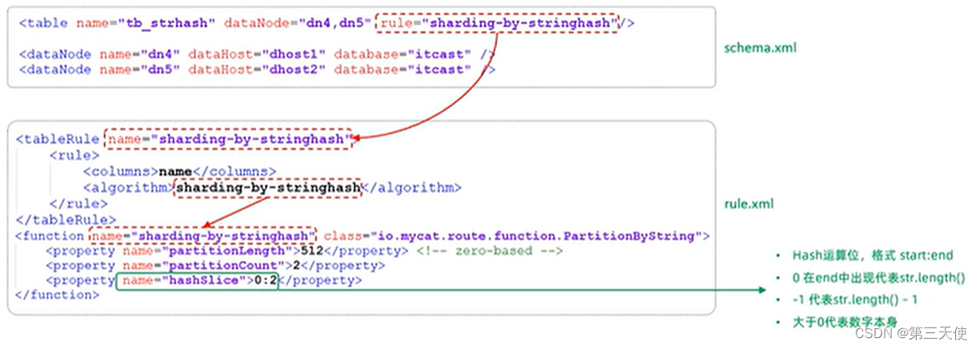
Task: Click the 'rule.xml' label text
Action: point(749,204)
